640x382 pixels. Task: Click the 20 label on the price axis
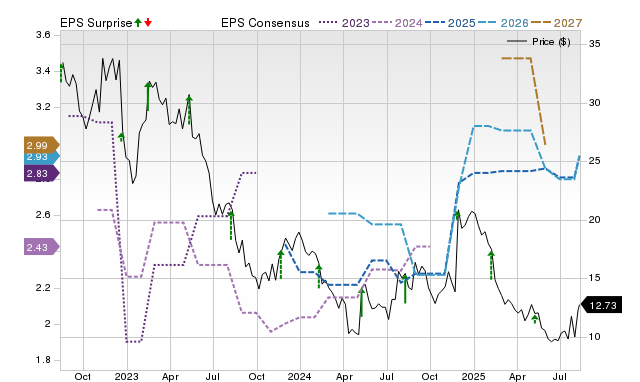coord(594,220)
